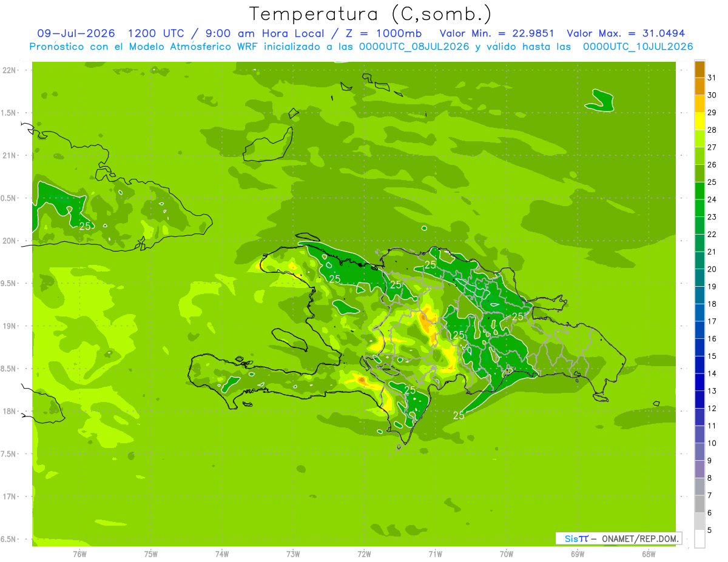This screenshot has width=728, height=562.
Task: Click the 'Valor Min. = 22.9851' value
Action: (496, 33)
